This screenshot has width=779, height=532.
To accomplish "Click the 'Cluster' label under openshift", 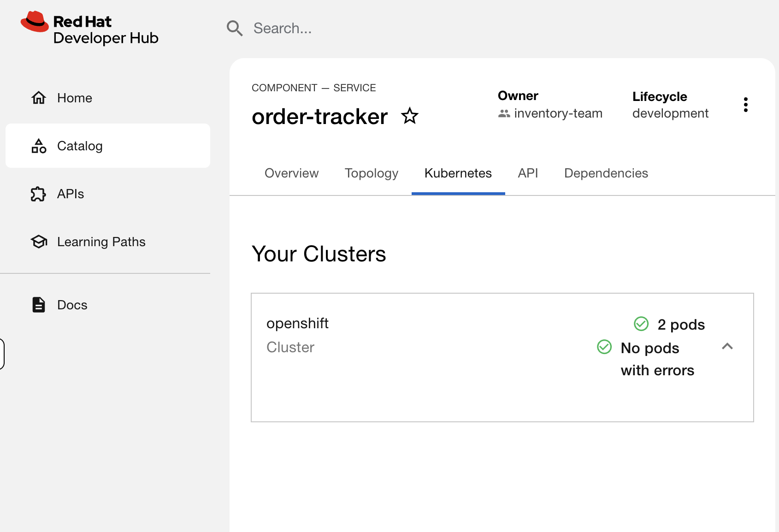I will pyautogui.click(x=290, y=347).
